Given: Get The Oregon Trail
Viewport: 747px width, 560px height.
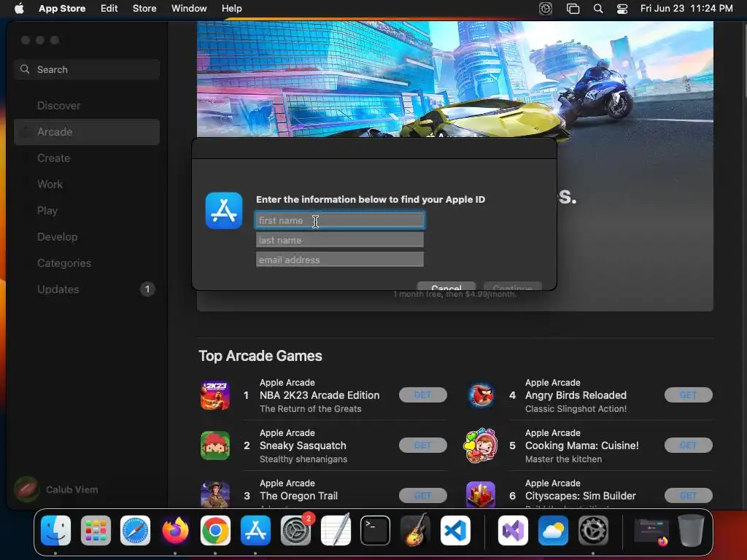Looking at the screenshot, I should (422, 496).
